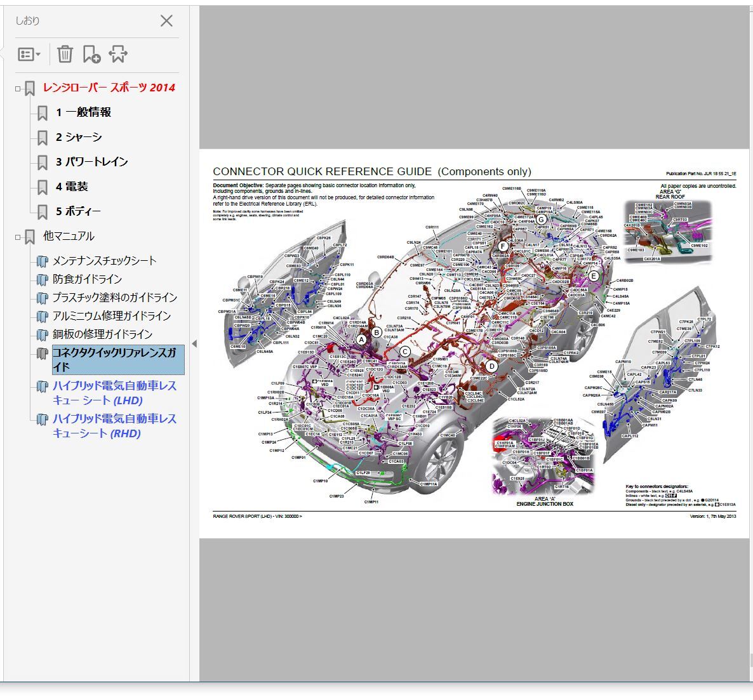The width and height of the screenshot is (753, 700).
Task: Click bookmark icon beside 3 パワートレイン
Action: [x=43, y=162]
